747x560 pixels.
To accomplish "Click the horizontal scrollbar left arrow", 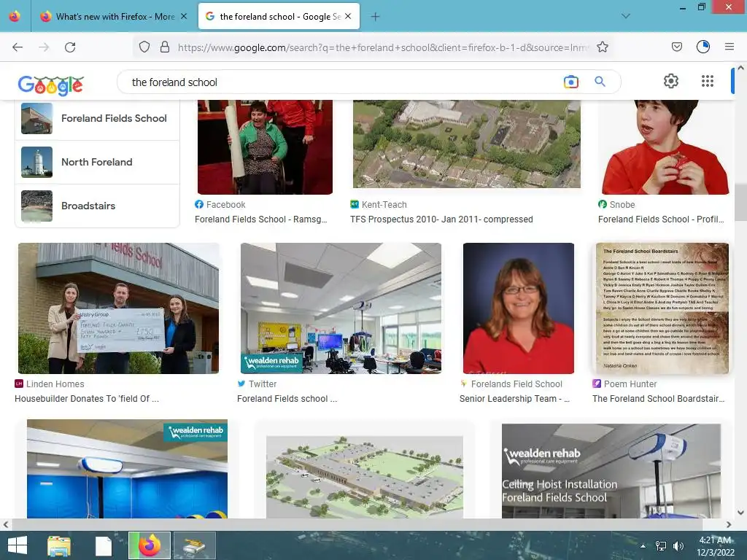I will pyautogui.click(x=5, y=525).
